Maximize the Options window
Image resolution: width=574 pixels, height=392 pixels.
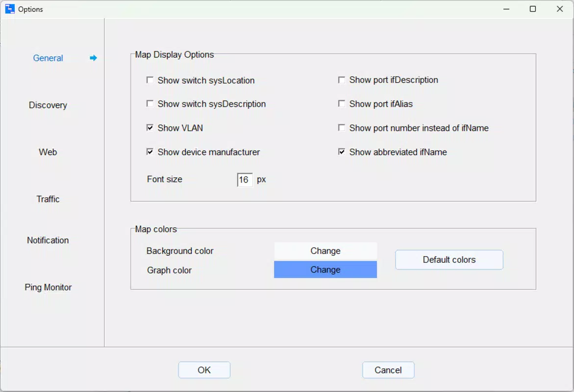[533, 9]
